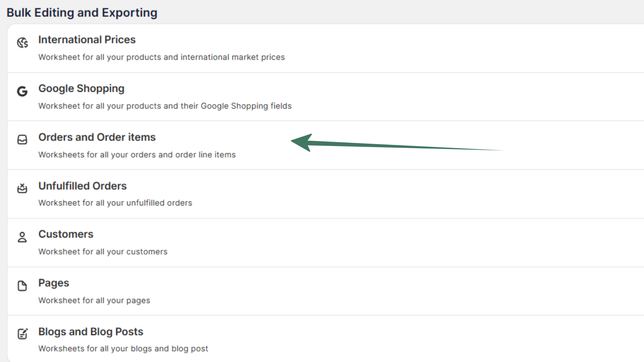
Task: Click the Blogs edit-note icon
Action: tap(22, 334)
